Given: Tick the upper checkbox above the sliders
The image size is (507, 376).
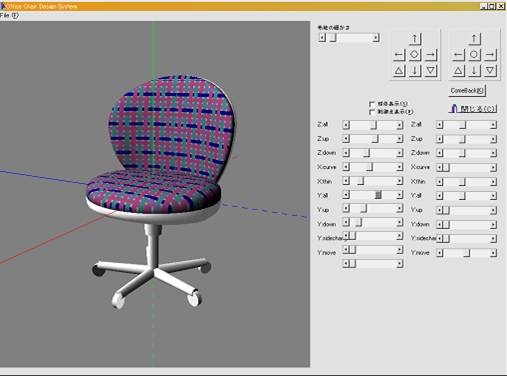Looking at the screenshot, I should coord(372,104).
